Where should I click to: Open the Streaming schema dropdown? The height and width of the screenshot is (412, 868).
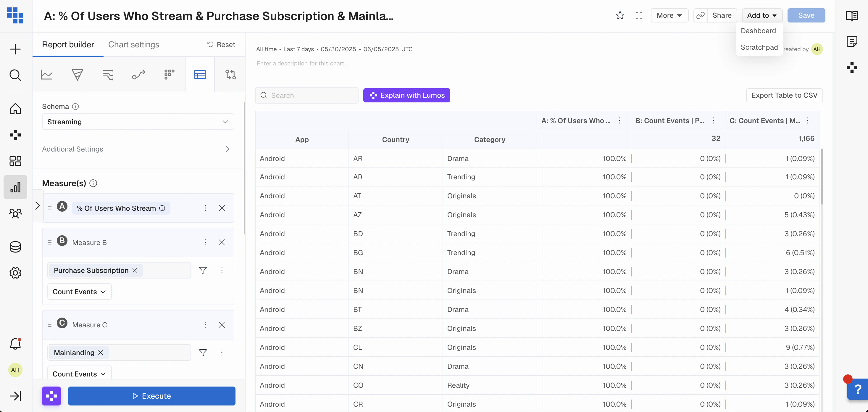138,122
